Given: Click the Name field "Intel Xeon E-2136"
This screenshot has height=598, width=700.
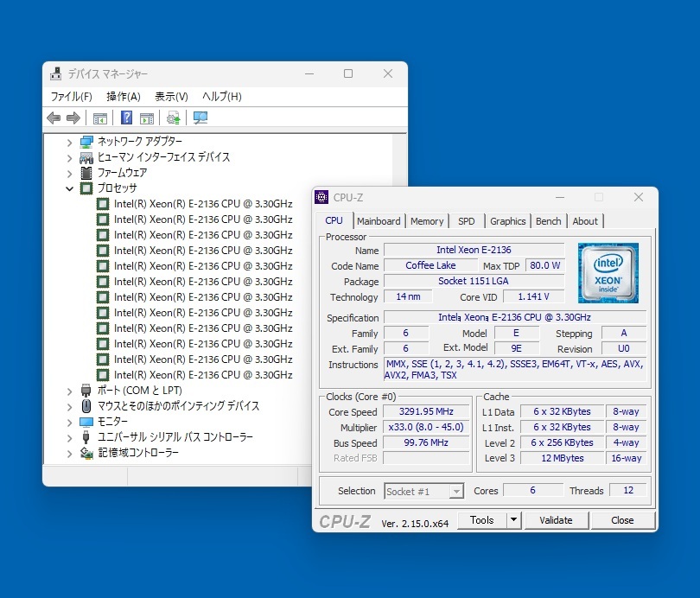Looking at the screenshot, I should click(474, 250).
